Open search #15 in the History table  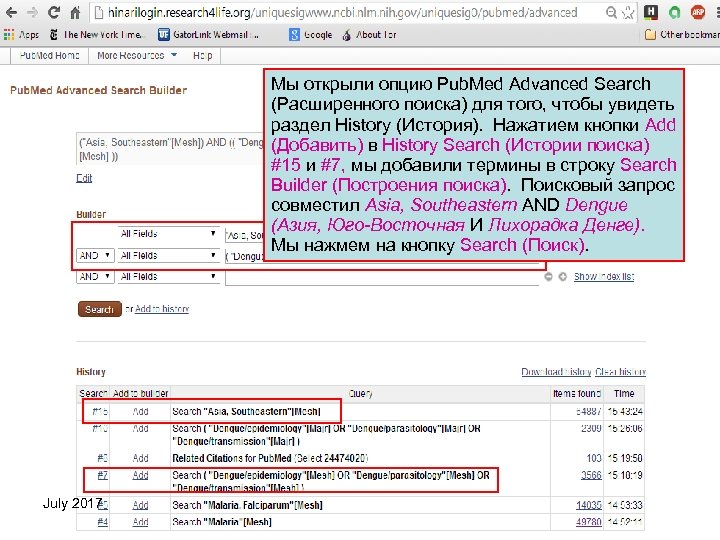100,411
